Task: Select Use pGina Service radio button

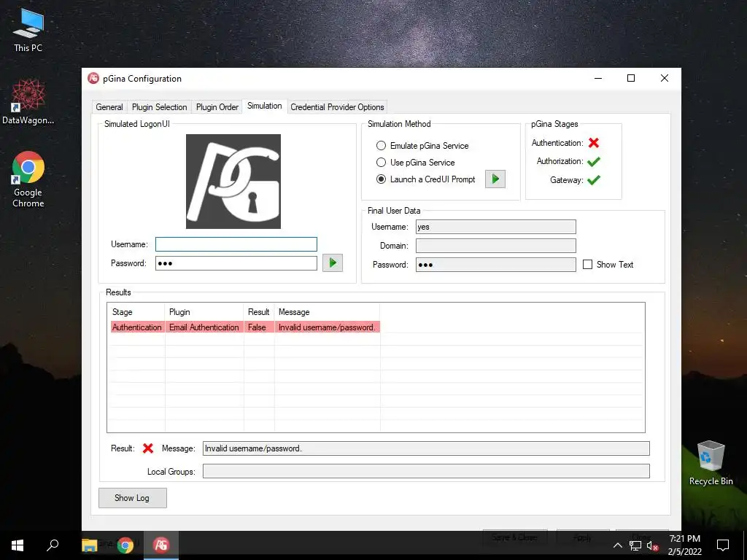Action: (x=381, y=163)
